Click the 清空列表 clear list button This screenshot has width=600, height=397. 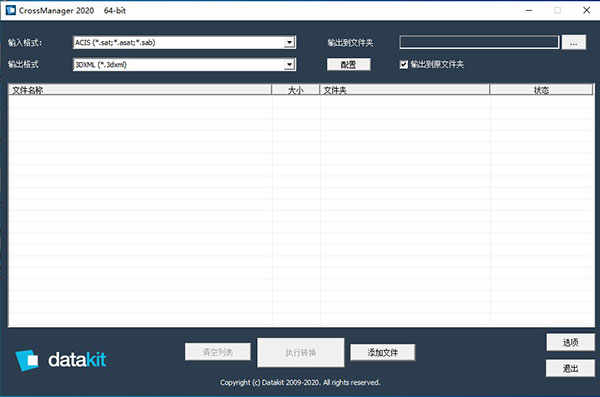[x=218, y=351]
